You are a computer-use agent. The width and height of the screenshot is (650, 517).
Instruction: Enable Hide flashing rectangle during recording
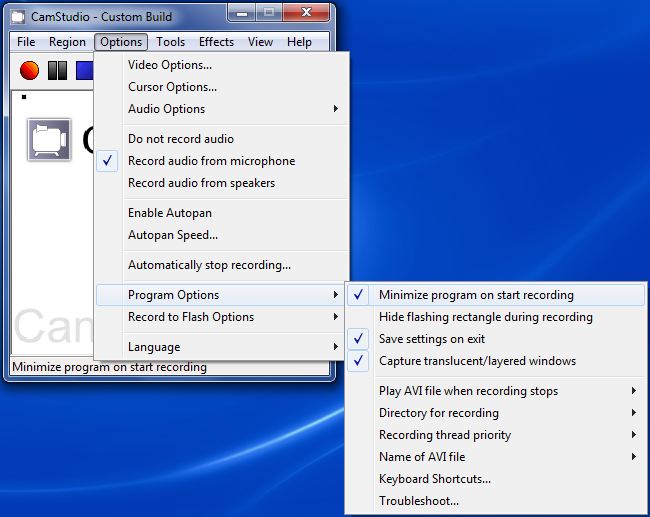pyautogui.click(x=496, y=317)
